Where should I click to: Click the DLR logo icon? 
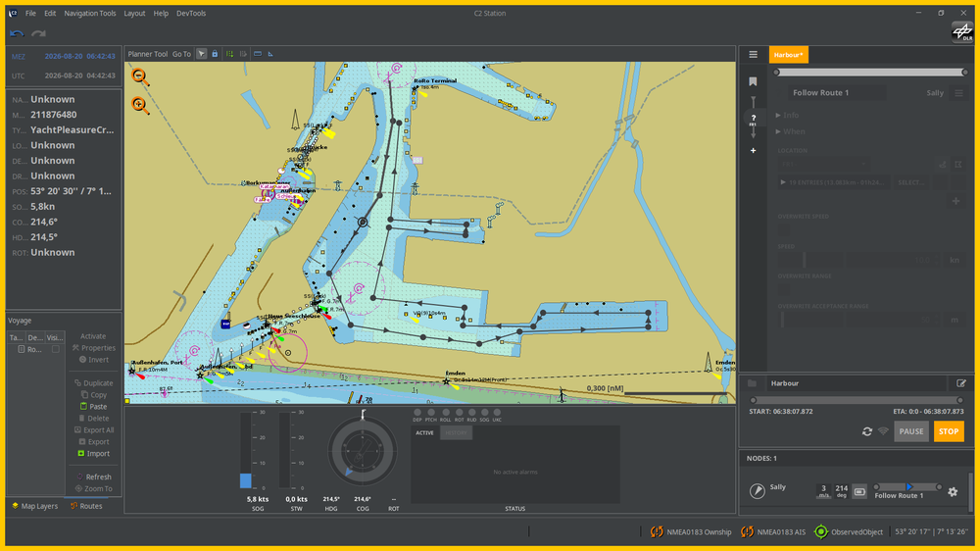coord(962,32)
